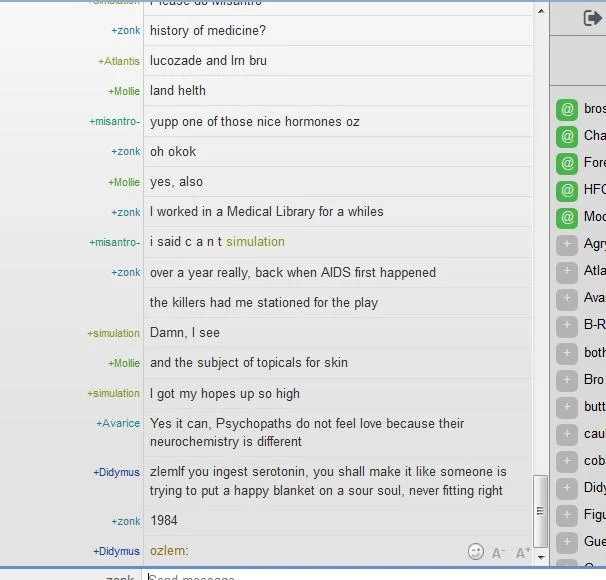Image resolution: width=606 pixels, height=580 pixels.
Task: Click the + voice icon beside 'Gue'
Action: point(567,543)
